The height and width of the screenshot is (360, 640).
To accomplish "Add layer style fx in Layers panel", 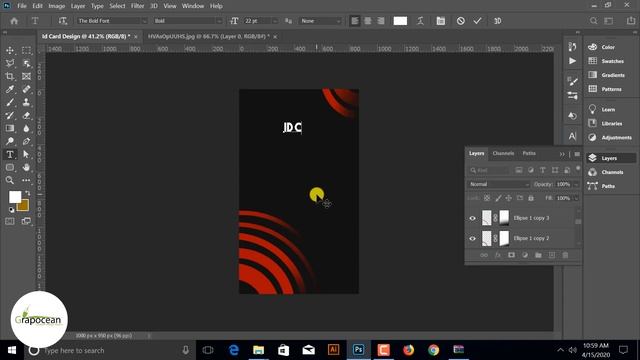I will [x=498, y=255].
